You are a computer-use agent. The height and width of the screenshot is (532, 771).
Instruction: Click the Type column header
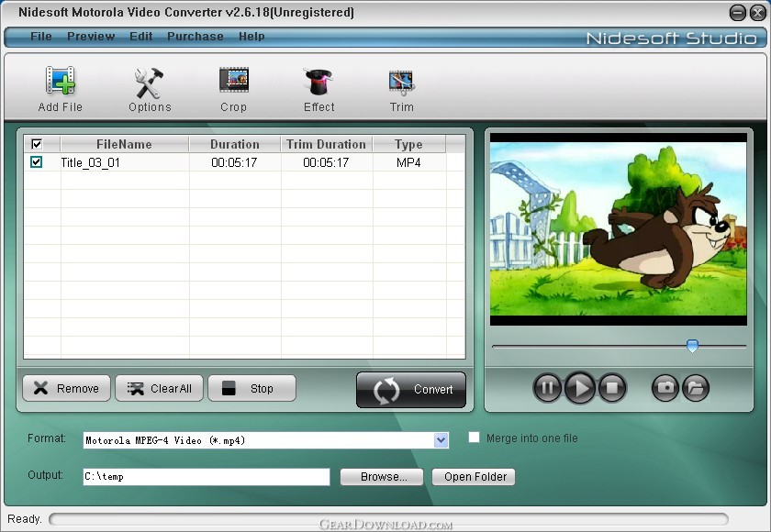pyautogui.click(x=409, y=144)
